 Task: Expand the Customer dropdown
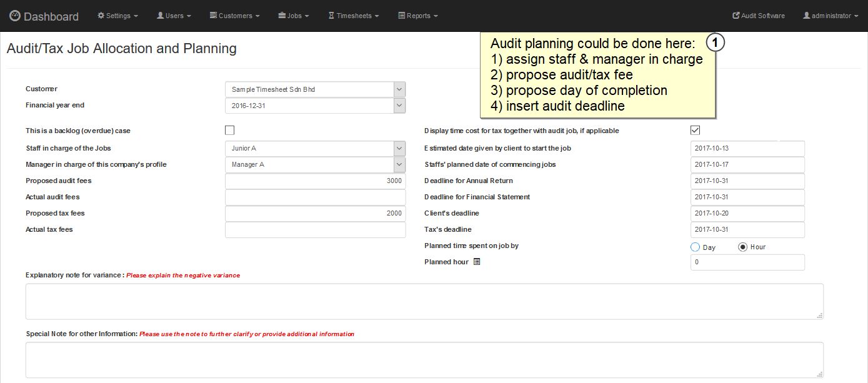399,89
